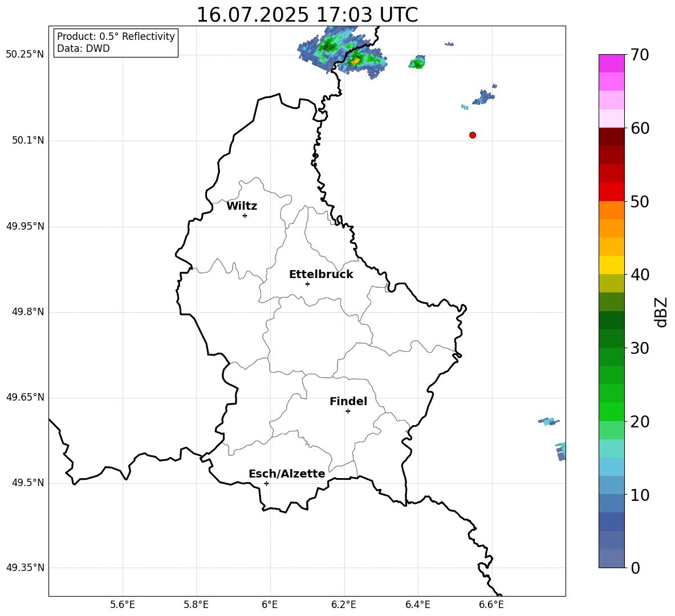This screenshot has height=616, width=675.
Task: Click the 6.6°E longitude label
Action: point(491,605)
